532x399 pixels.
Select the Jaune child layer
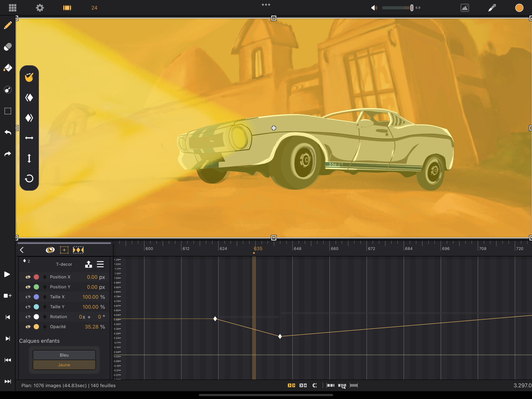point(64,365)
